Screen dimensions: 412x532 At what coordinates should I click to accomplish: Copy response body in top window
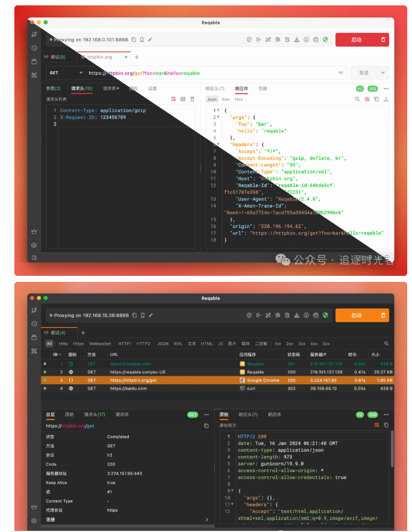coord(376,99)
